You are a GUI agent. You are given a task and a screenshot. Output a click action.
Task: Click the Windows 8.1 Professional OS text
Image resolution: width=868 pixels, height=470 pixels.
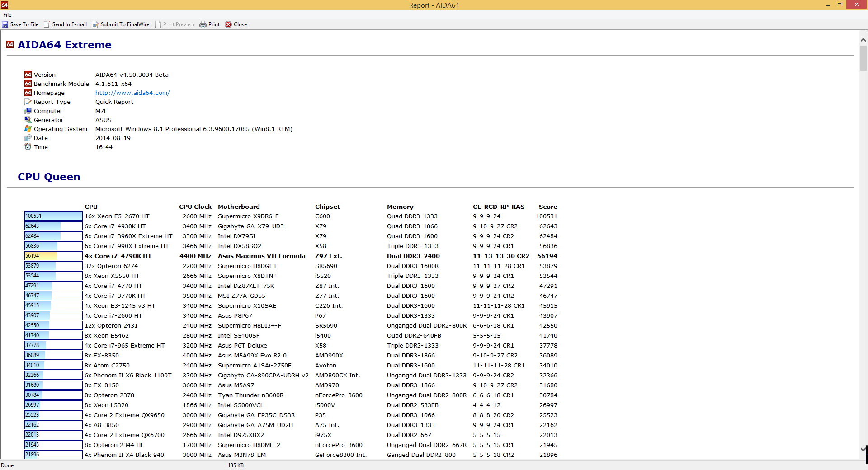(x=194, y=129)
